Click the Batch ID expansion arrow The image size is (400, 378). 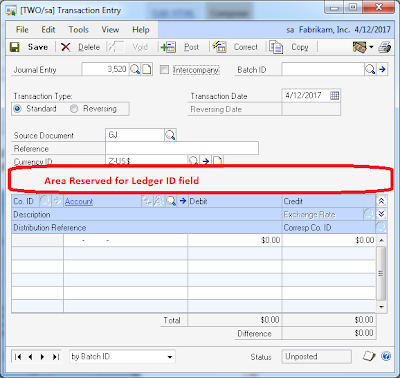[x=382, y=69]
